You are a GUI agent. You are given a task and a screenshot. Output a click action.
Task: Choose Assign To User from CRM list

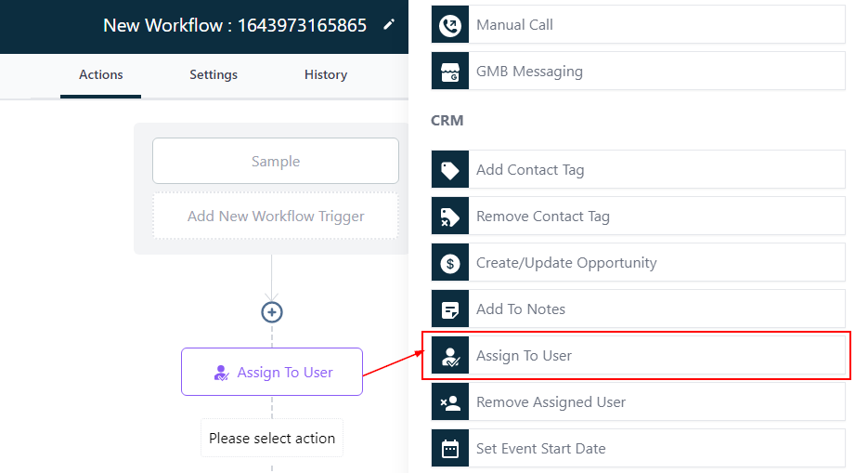pos(524,356)
